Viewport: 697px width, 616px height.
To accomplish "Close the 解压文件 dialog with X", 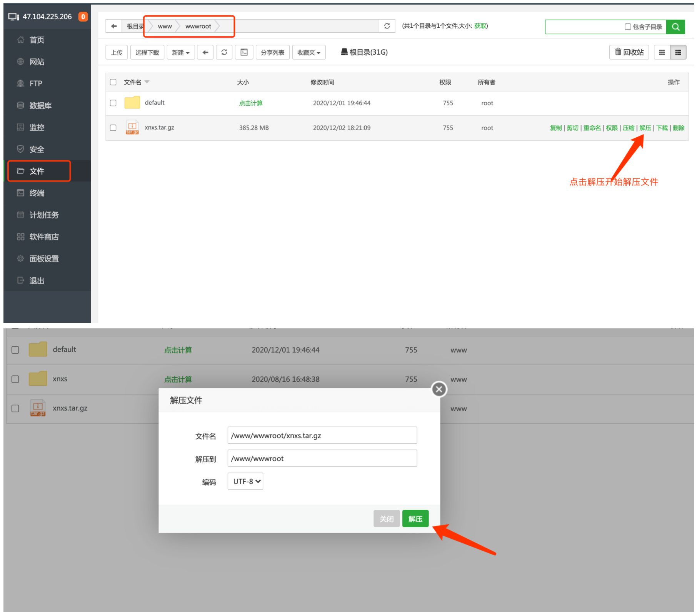I will pos(439,389).
